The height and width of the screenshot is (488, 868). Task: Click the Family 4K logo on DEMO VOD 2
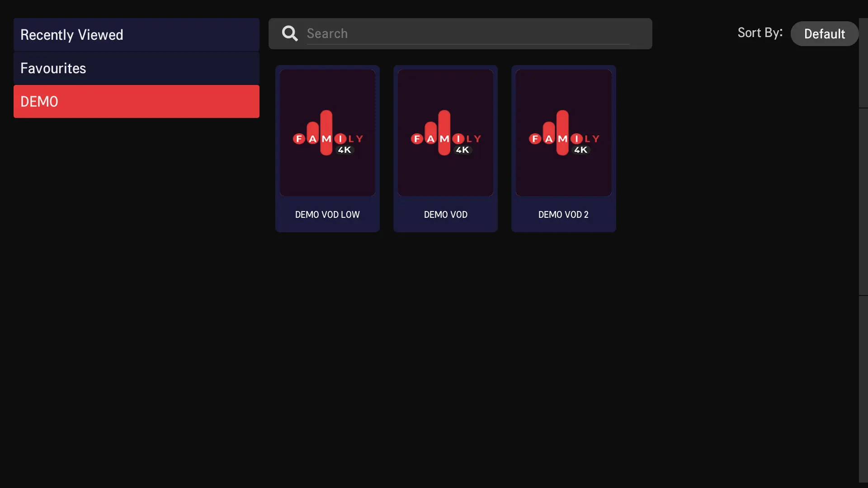[563, 133]
